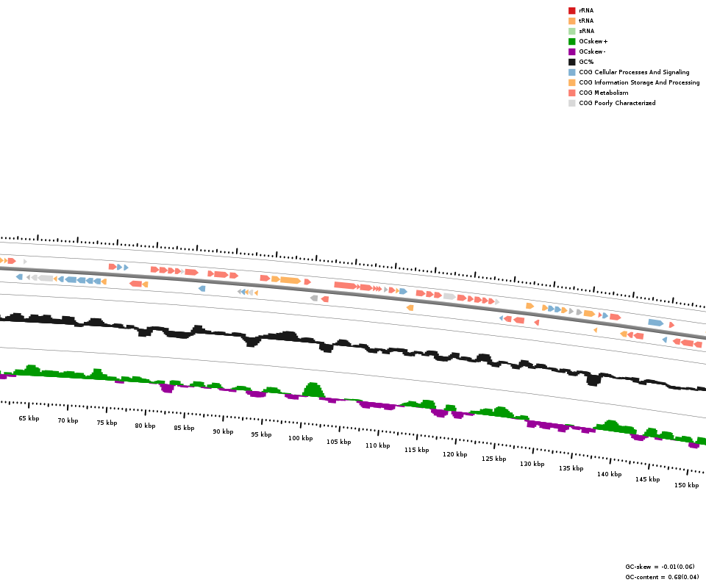Click the blue COG Cellular Processes swatch
The width and height of the screenshot is (706, 588).
(571, 72)
